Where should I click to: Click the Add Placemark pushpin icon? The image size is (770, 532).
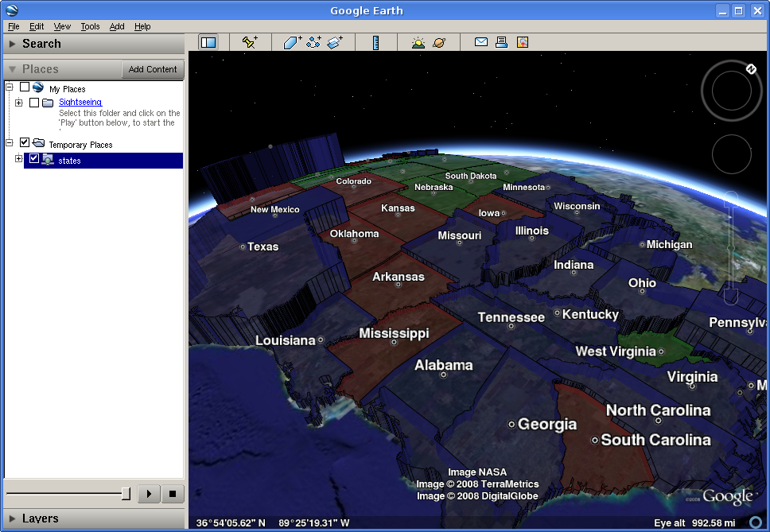point(250,43)
